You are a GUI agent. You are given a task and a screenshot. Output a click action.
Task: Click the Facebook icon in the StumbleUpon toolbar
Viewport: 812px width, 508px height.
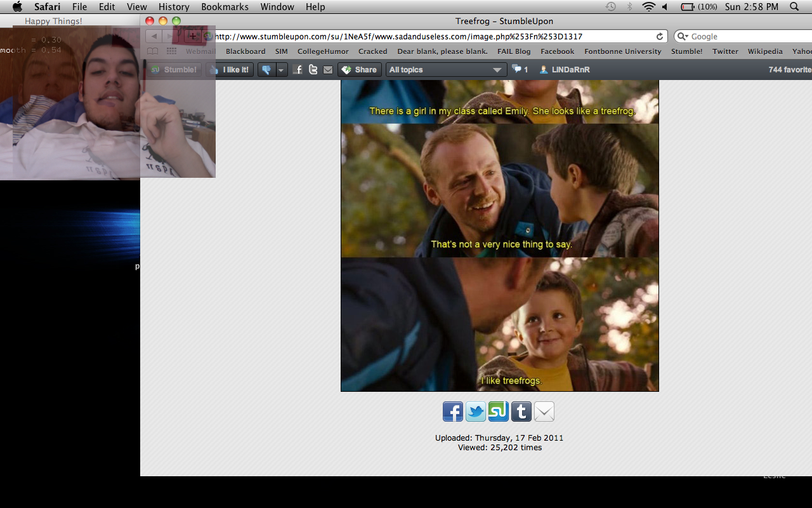pyautogui.click(x=298, y=70)
